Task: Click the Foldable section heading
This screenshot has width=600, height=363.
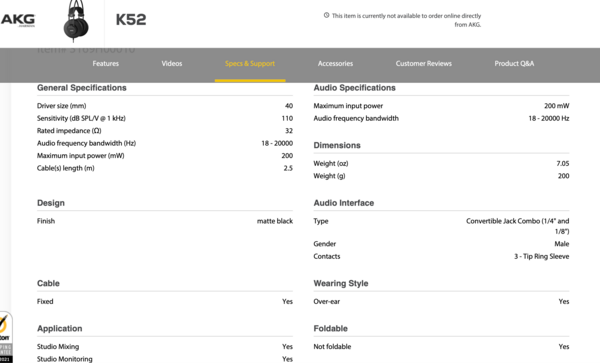Action: [330, 329]
